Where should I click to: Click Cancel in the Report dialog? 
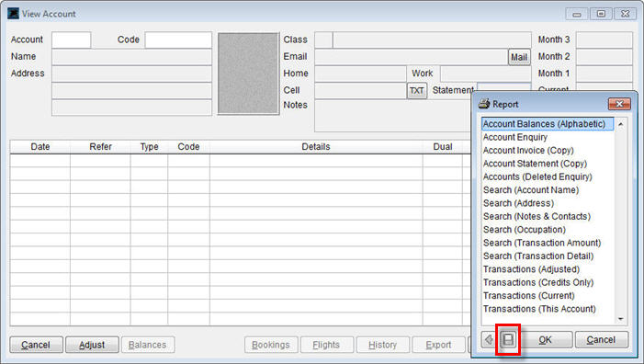pyautogui.click(x=602, y=340)
